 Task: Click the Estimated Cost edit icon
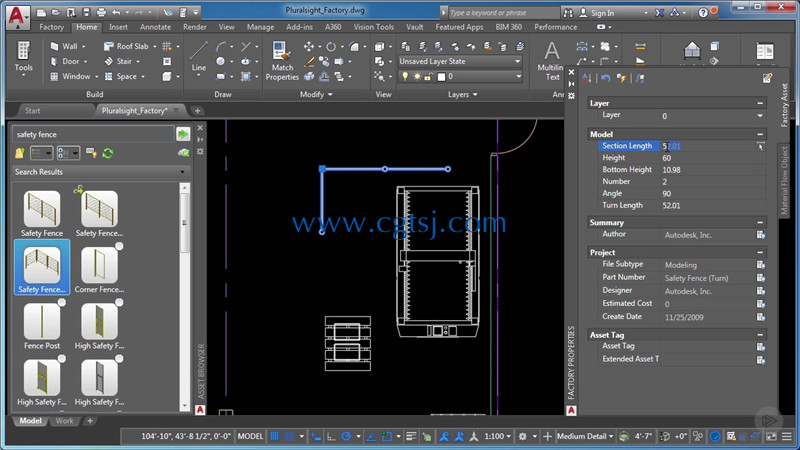pos(760,304)
